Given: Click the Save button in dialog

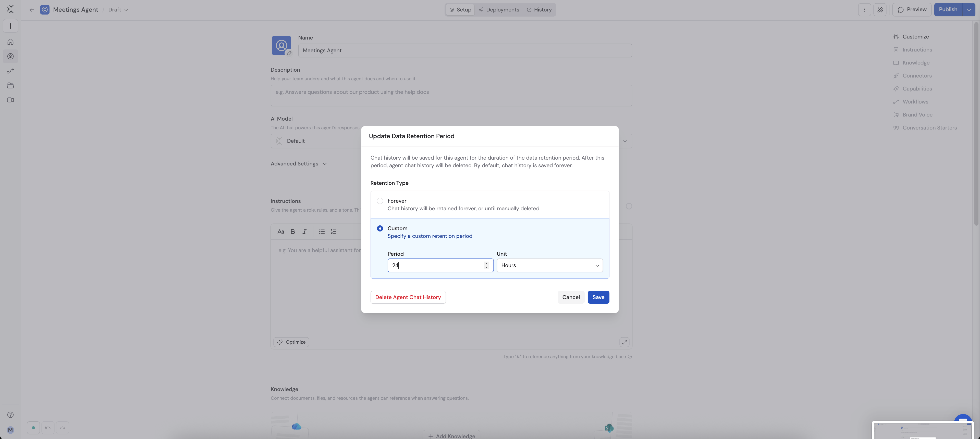Looking at the screenshot, I should click(x=598, y=297).
